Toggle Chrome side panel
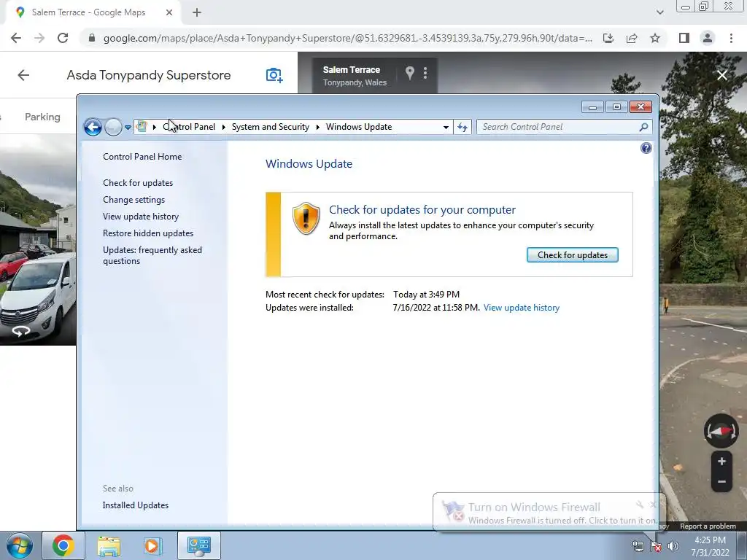The image size is (747, 560). click(684, 38)
